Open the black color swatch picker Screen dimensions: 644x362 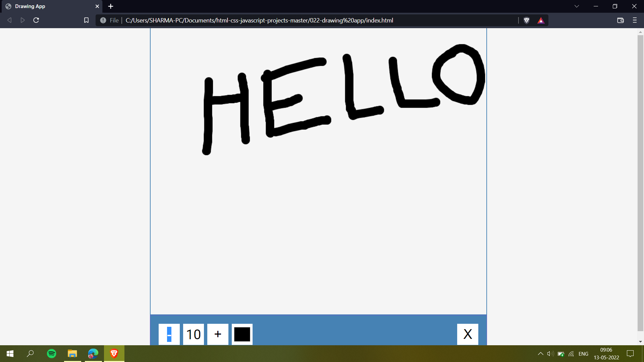tap(242, 334)
